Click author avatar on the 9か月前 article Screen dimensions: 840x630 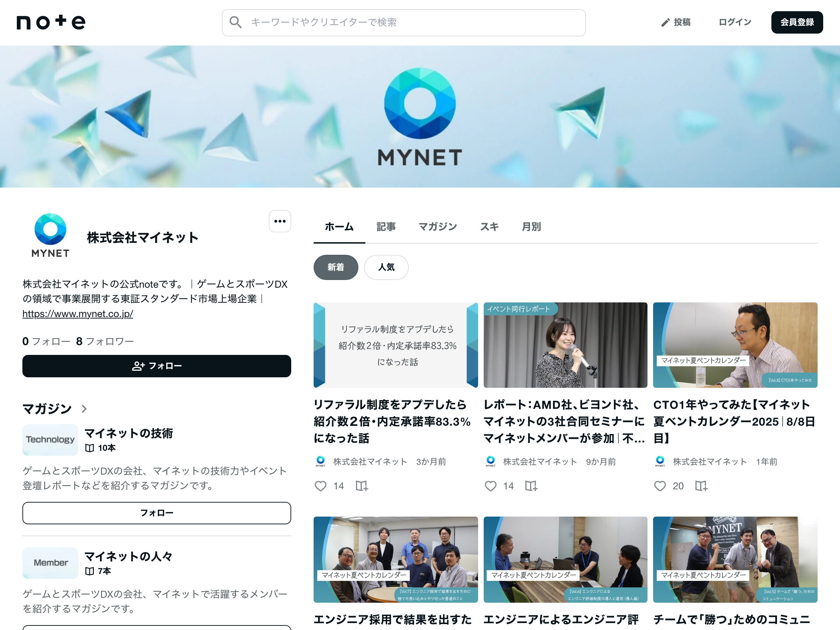[491, 461]
